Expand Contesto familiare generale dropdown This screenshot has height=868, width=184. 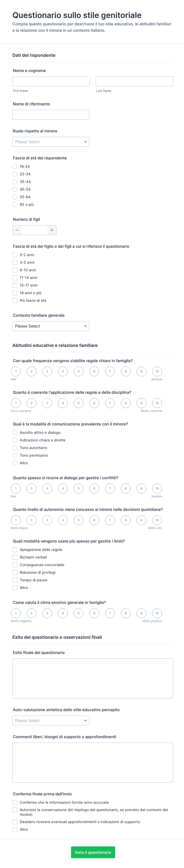(51, 326)
